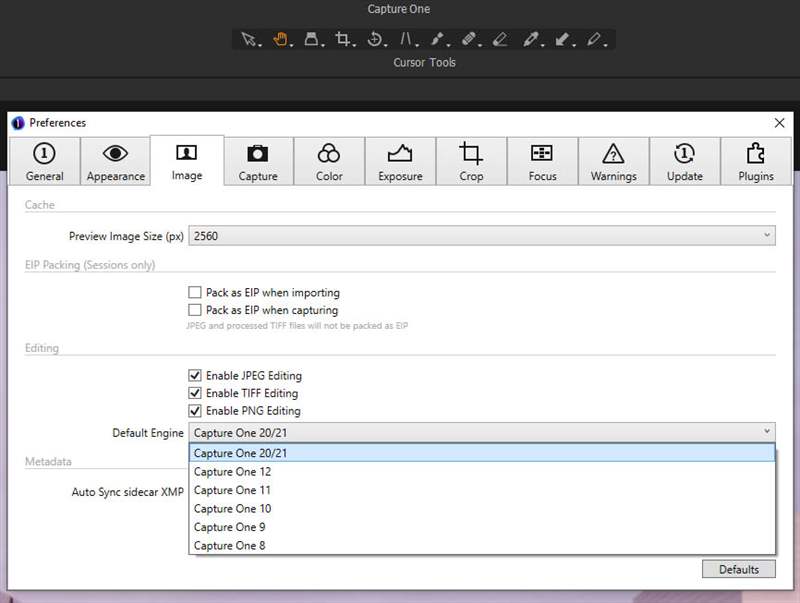The width and height of the screenshot is (800, 603).
Task: Choose Capture One 12 engine option
Action: [482, 472]
